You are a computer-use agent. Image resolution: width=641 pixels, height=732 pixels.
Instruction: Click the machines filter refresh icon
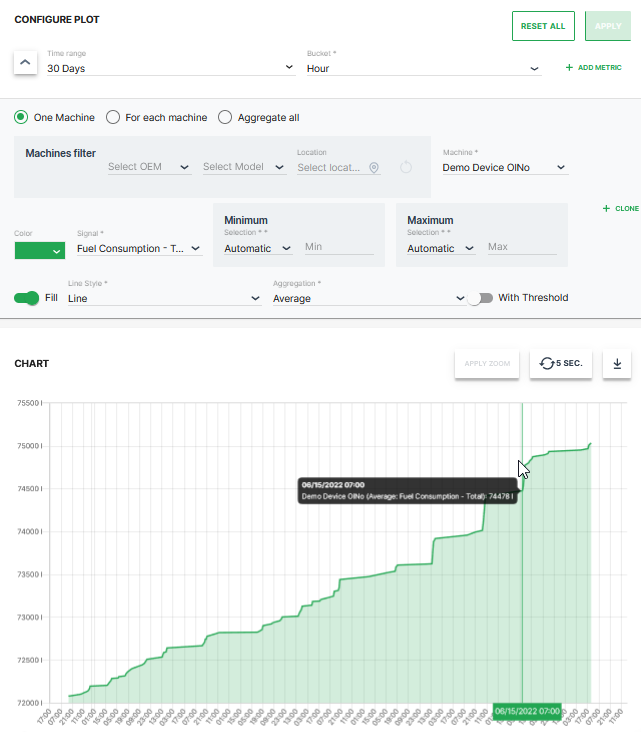[x=406, y=168]
